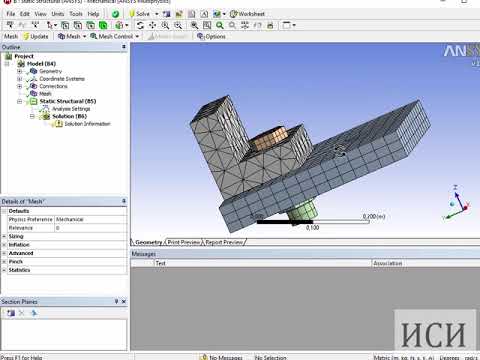Click the chart icon right of Solve
This screenshot has height=360, width=480.
179,14
